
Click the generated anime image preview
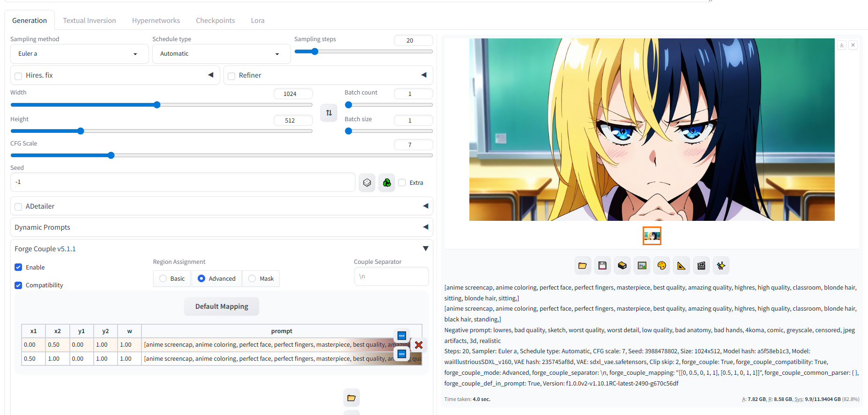tap(652, 130)
